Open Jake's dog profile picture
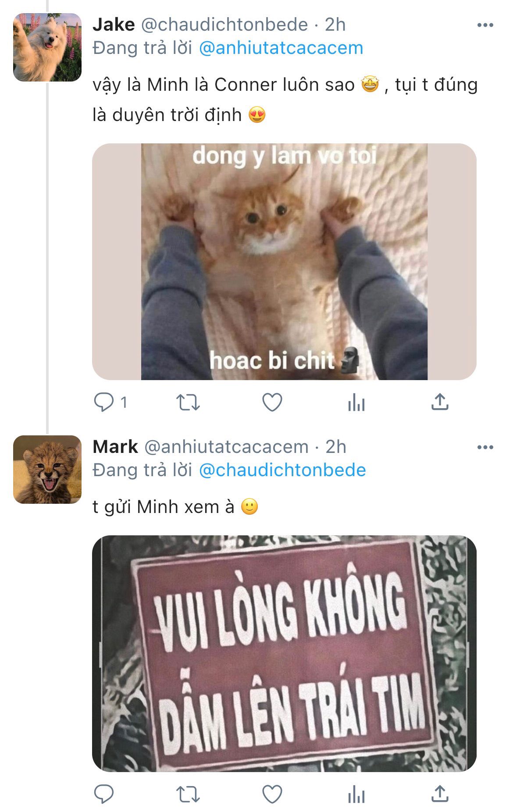This screenshot has height=812, width=513. click(47, 47)
